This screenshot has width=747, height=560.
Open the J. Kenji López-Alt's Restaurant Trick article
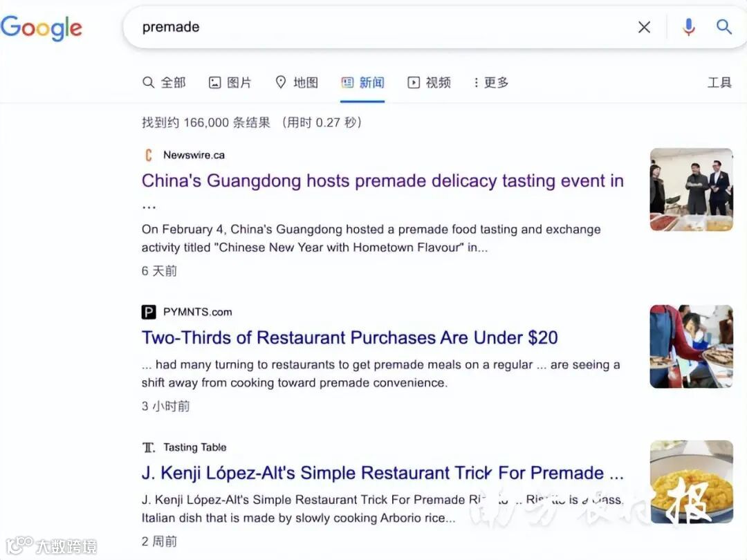(382, 473)
